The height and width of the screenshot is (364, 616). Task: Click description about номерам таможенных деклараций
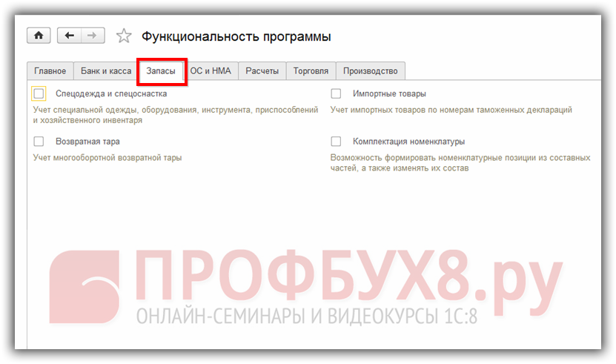click(x=451, y=110)
